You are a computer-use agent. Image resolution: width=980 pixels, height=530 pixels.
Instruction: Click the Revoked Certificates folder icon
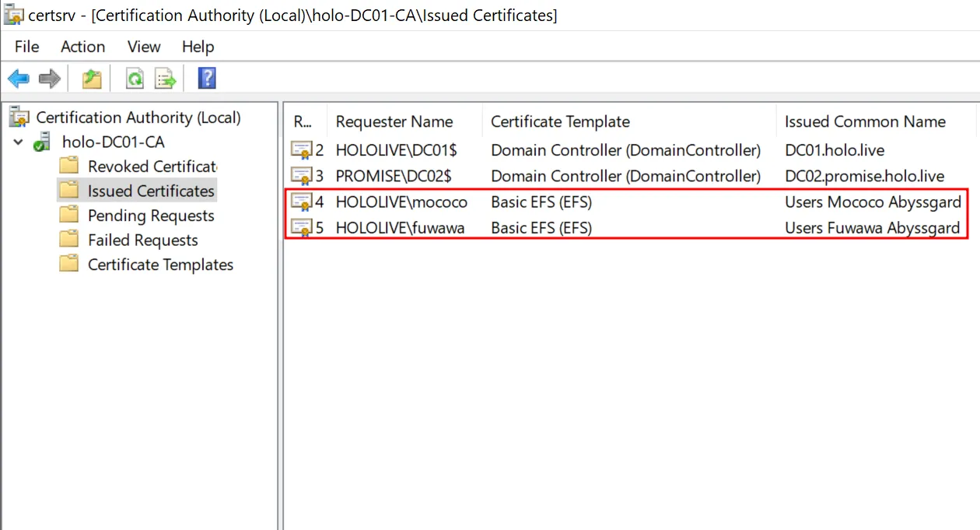(69, 167)
